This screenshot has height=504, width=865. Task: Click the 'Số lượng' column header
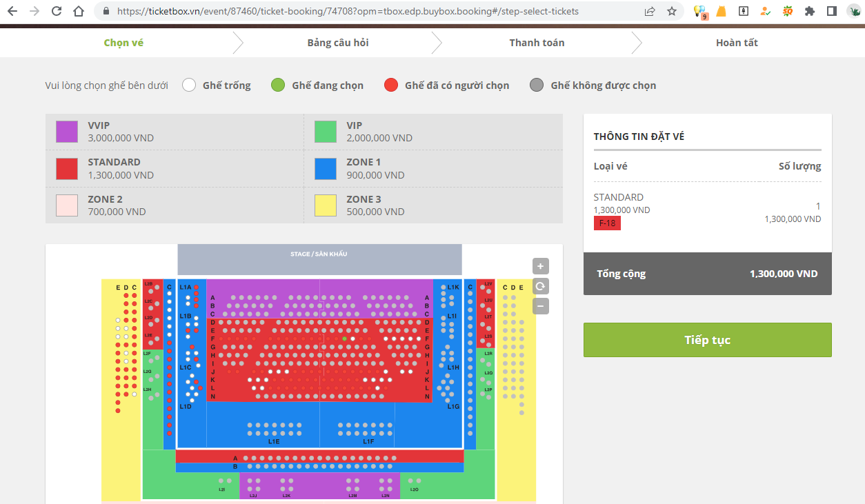pos(800,166)
